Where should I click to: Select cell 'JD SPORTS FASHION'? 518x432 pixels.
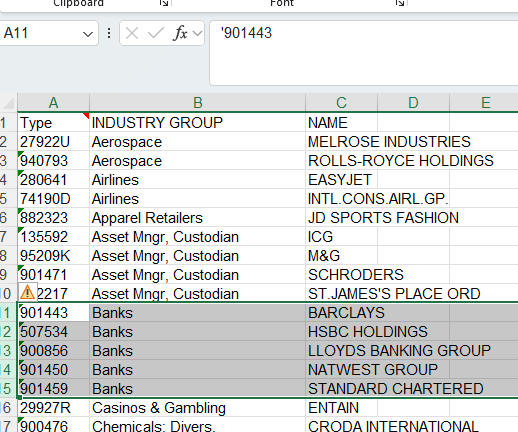[341, 218]
